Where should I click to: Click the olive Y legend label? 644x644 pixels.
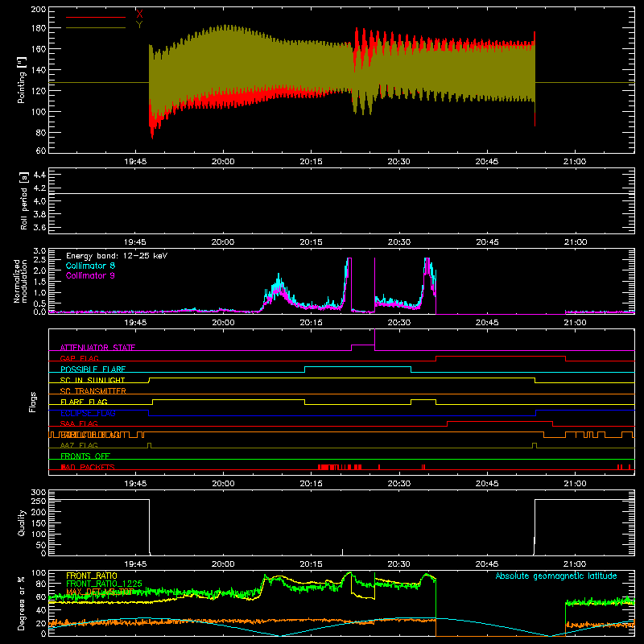[139, 25]
